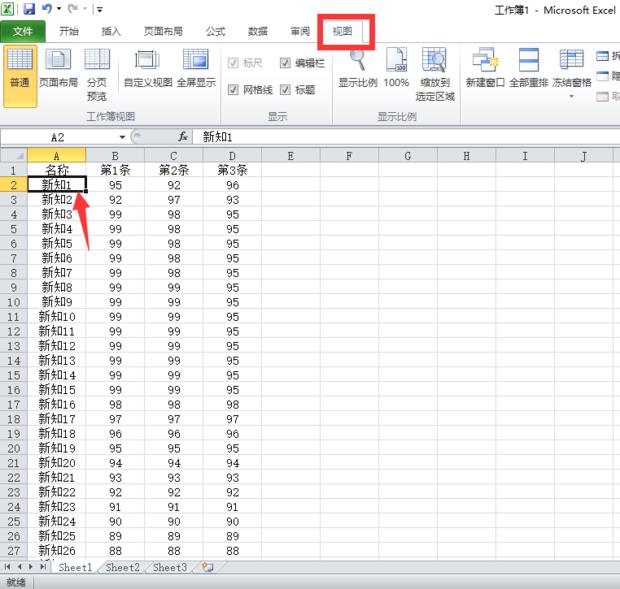Switch to Sheet2 tab

(x=123, y=568)
